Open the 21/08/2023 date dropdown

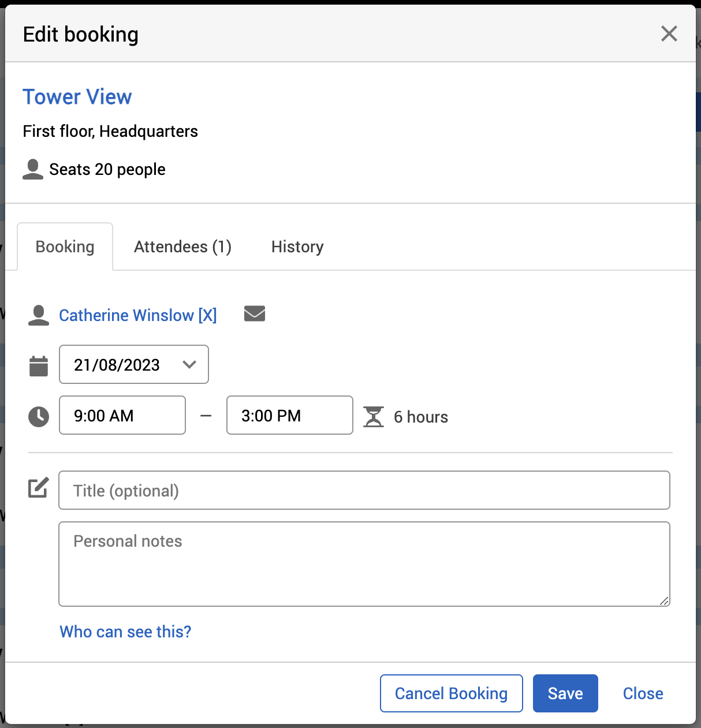134,364
